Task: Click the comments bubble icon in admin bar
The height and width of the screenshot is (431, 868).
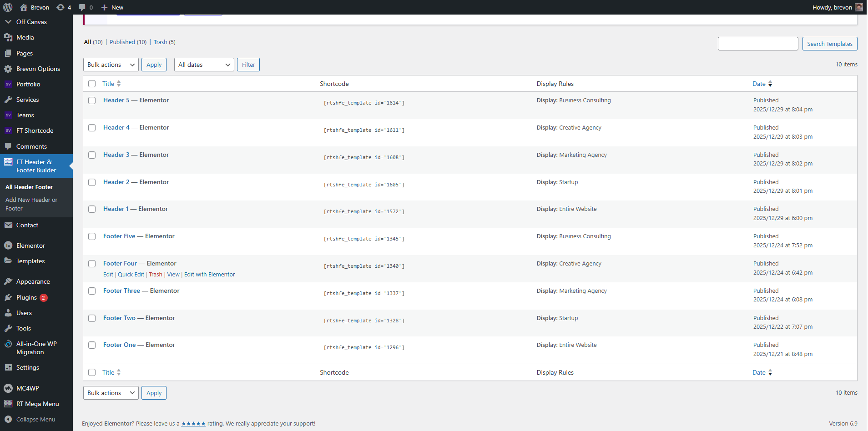Action: [x=82, y=7]
